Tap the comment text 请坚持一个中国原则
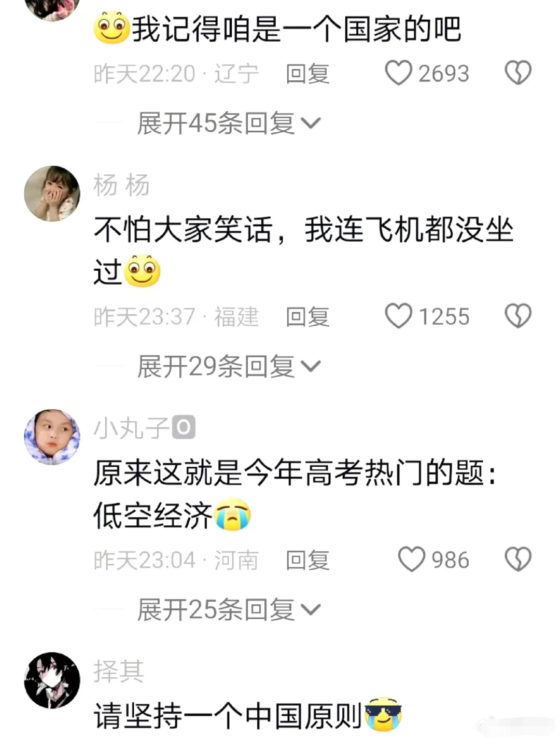Image resolution: width=560 pixels, height=738 pixels. [228, 717]
